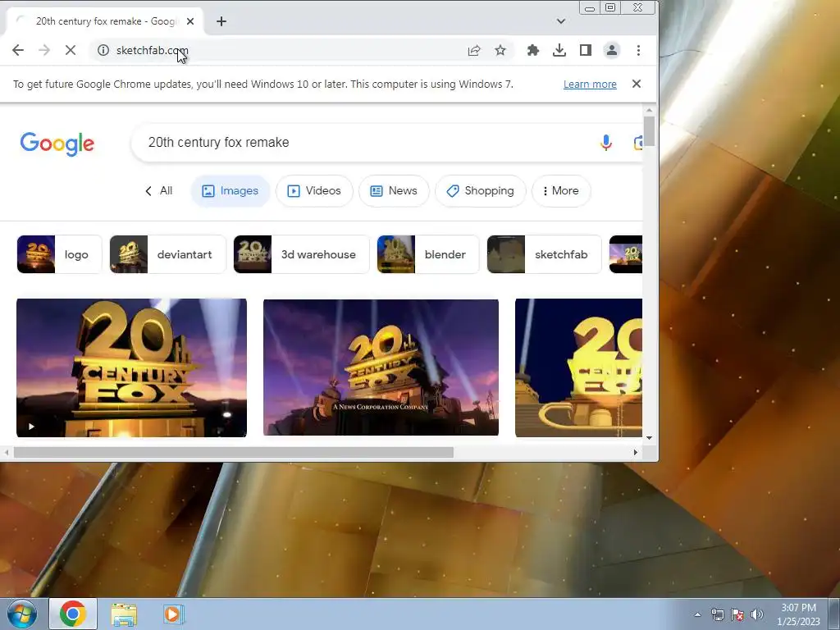The image size is (840, 630).
Task: Switch to the News search tab
Action: [x=394, y=190]
